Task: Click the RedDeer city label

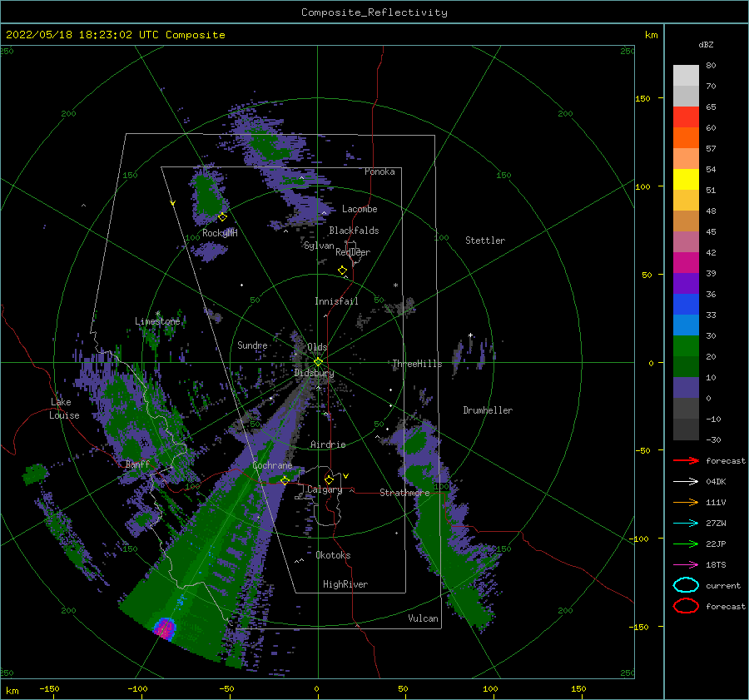Action: point(353,252)
